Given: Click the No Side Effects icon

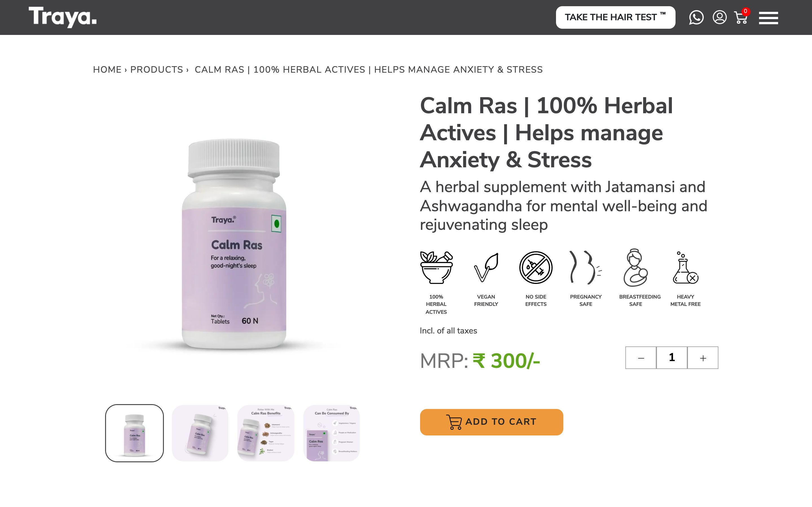Looking at the screenshot, I should (536, 267).
